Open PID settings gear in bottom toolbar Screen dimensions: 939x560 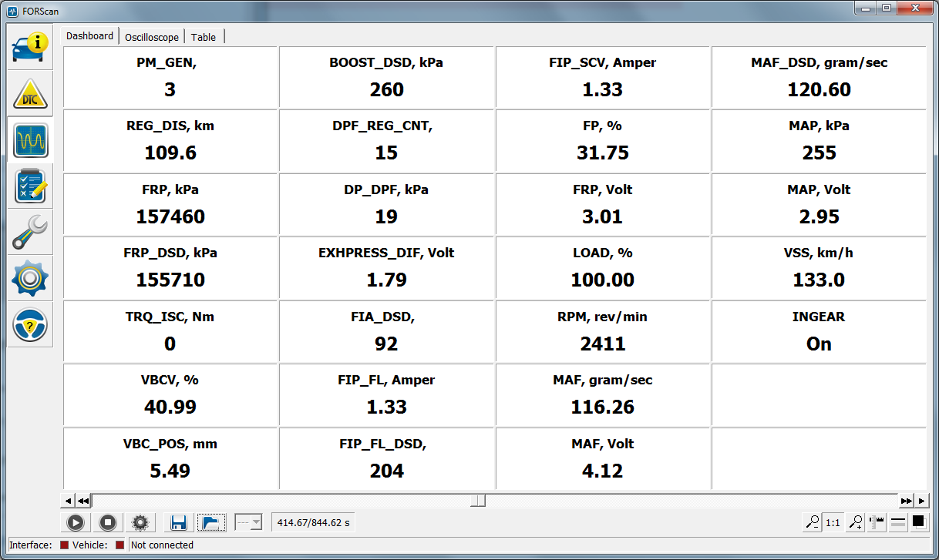coord(140,523)
